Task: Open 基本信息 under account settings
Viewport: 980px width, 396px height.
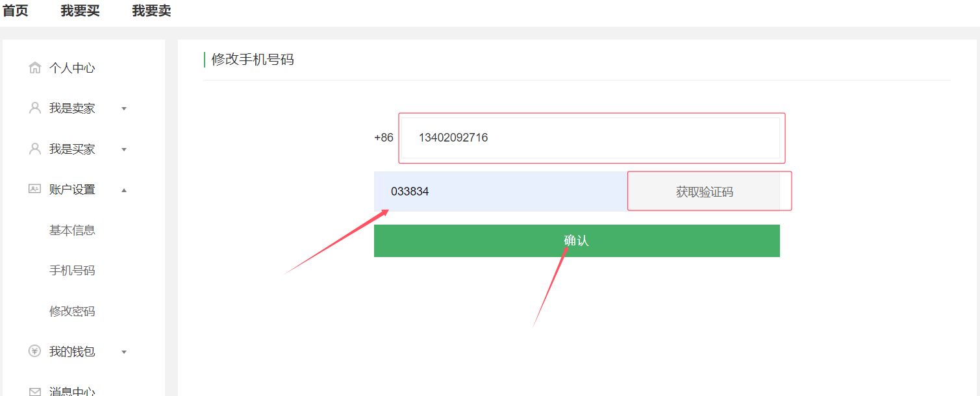Action: point(72,230)
